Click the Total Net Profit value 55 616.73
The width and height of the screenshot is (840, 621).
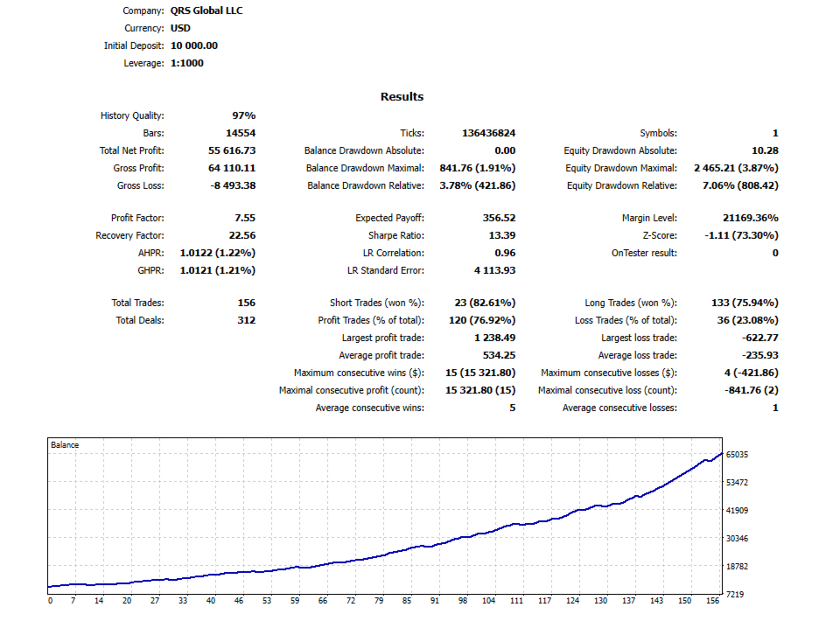click(232, 150)
